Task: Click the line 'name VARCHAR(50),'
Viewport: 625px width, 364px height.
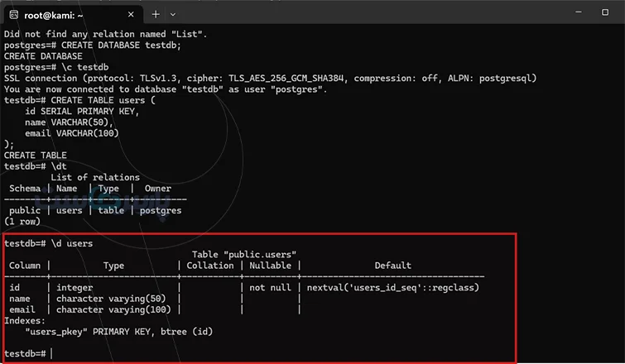Action: click(69, 122)
